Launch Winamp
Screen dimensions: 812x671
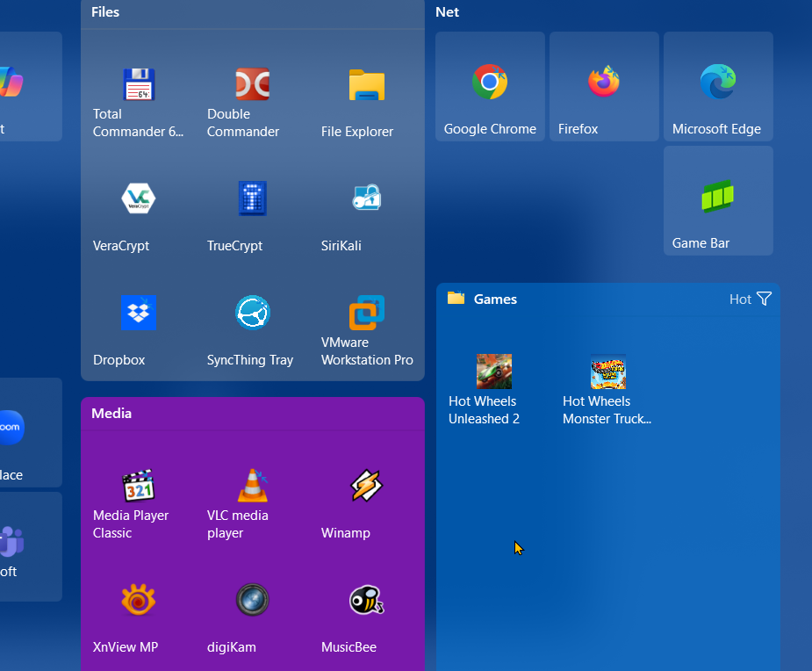[367, 501]
